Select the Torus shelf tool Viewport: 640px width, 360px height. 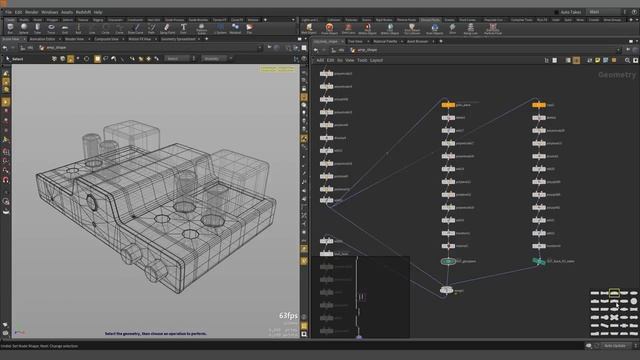pyautogui.click(x=51, y=29)
